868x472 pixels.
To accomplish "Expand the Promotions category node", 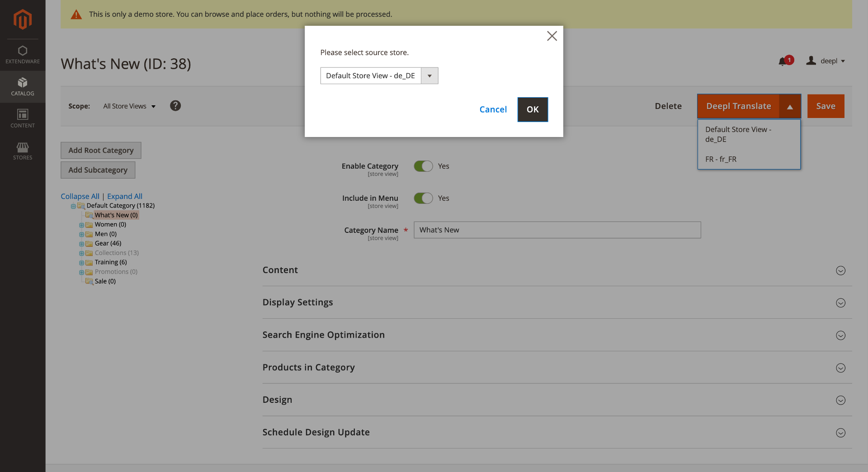I will click(x=81, y=273).
